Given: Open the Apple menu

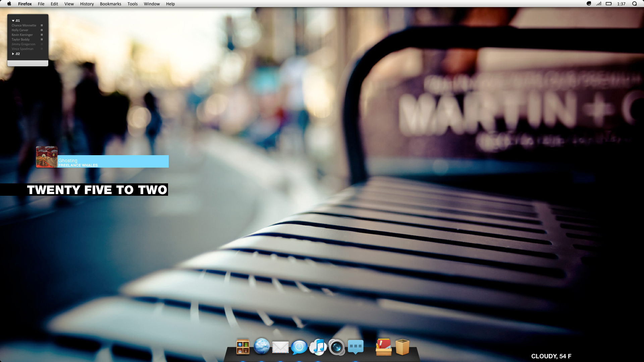Looking at the screenshot, I should 9,4.
